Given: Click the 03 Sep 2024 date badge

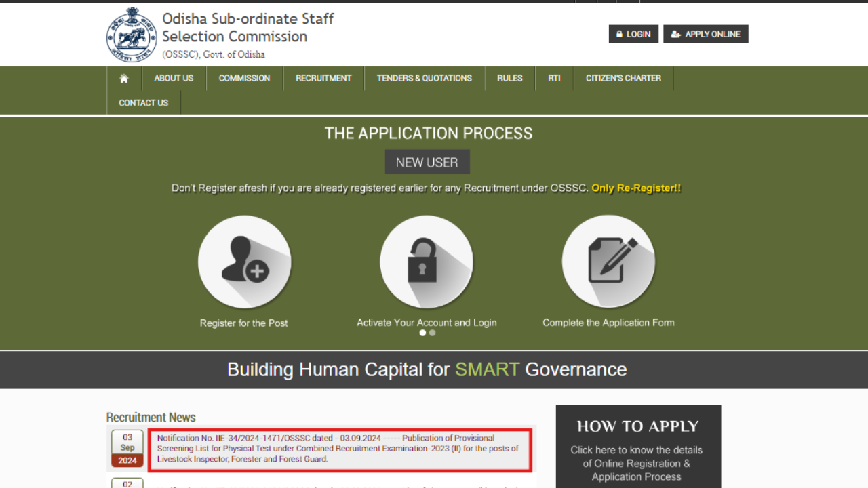Looking at the screenshot, I should (127, 449).
